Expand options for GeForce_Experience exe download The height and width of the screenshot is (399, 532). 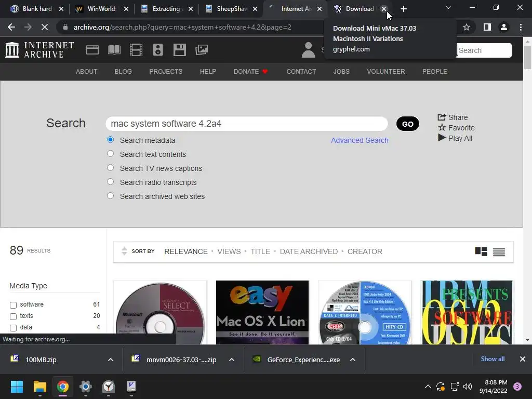(353, 360)
